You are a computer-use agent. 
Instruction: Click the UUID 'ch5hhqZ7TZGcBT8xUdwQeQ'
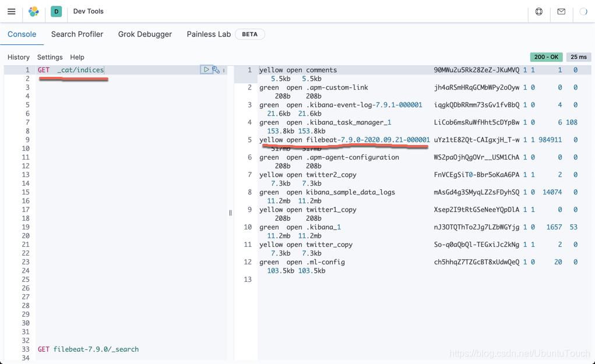click(477, 261)
